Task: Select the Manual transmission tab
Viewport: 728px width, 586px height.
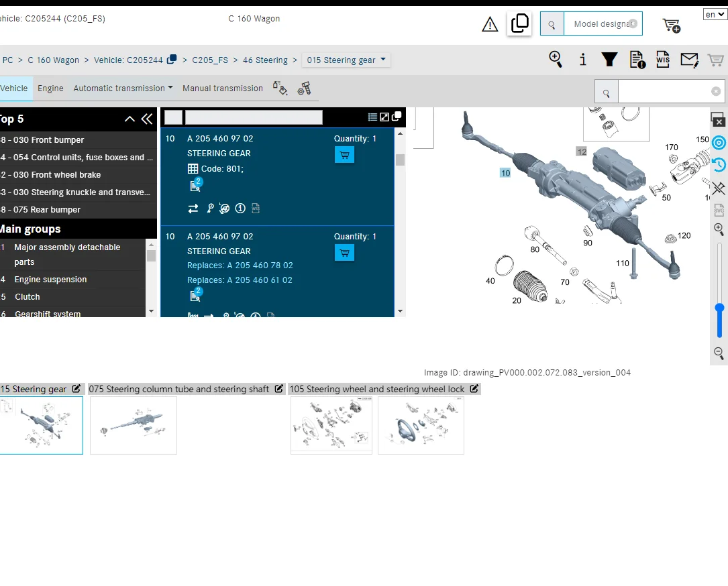Action: coord(222,88)
